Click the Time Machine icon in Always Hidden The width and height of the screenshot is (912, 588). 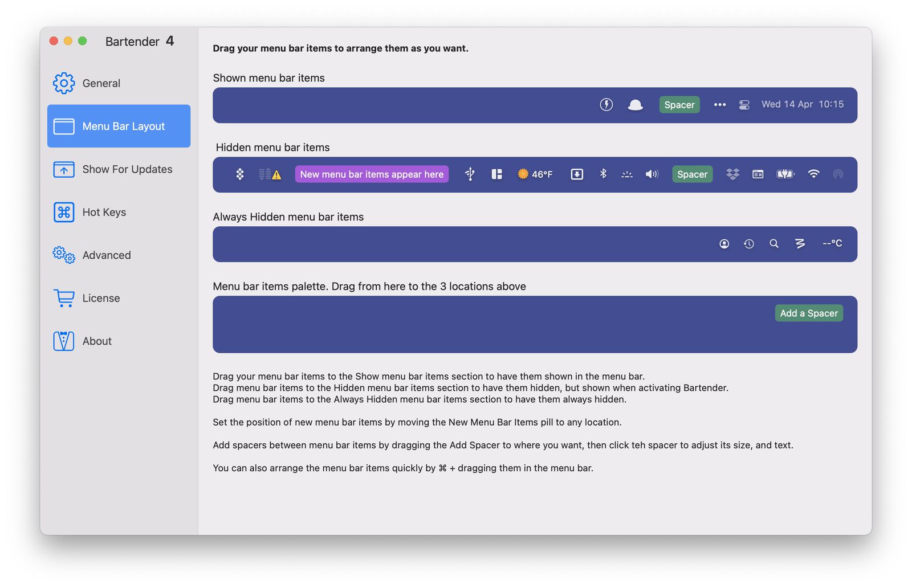(749, 244)
